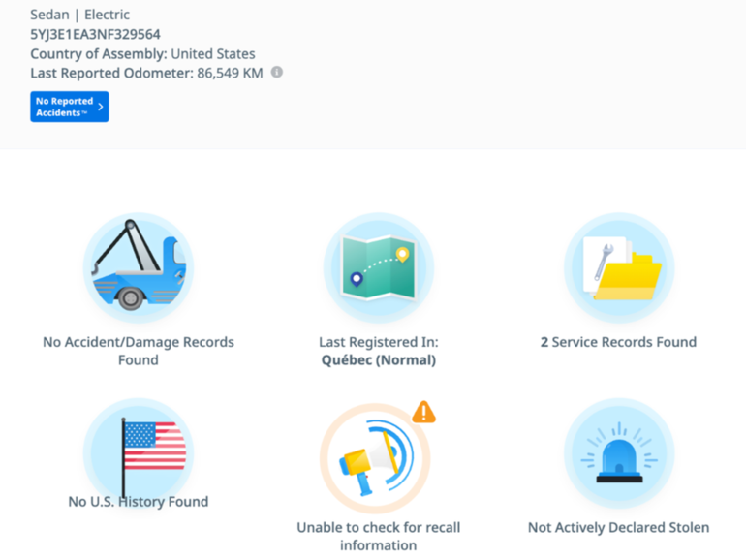Viewport: 746px width, 560px height.
Task: Click the blue police siren icon
Action: [x=618, y=452]
